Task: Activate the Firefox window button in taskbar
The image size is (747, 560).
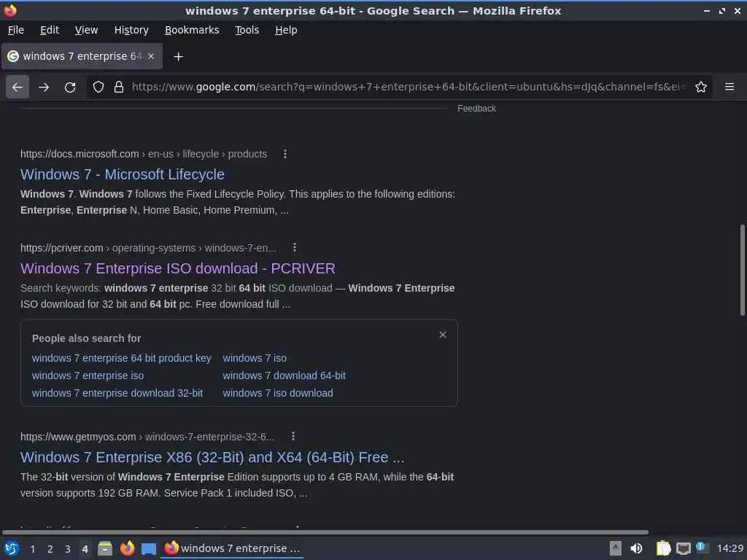Action: tap(232, 548)
